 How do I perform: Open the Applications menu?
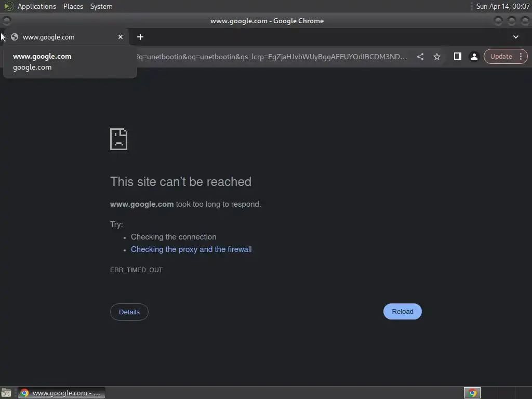37,6
